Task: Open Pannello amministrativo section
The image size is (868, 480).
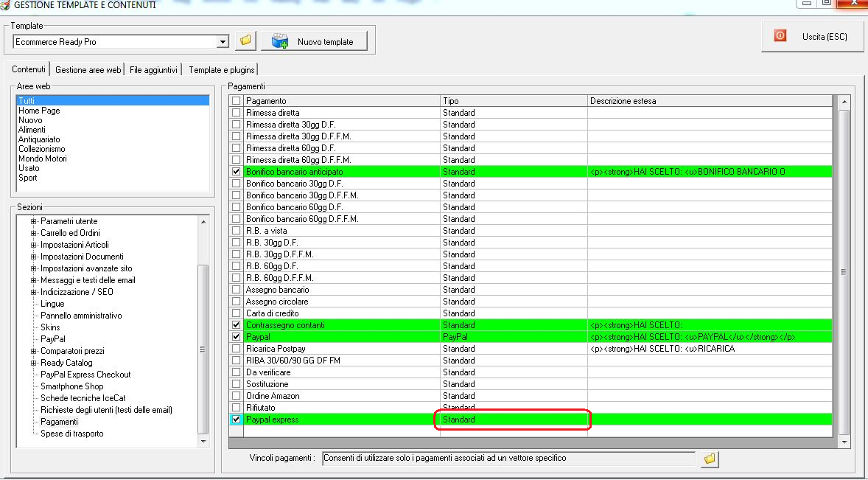Action: point(81,316)
